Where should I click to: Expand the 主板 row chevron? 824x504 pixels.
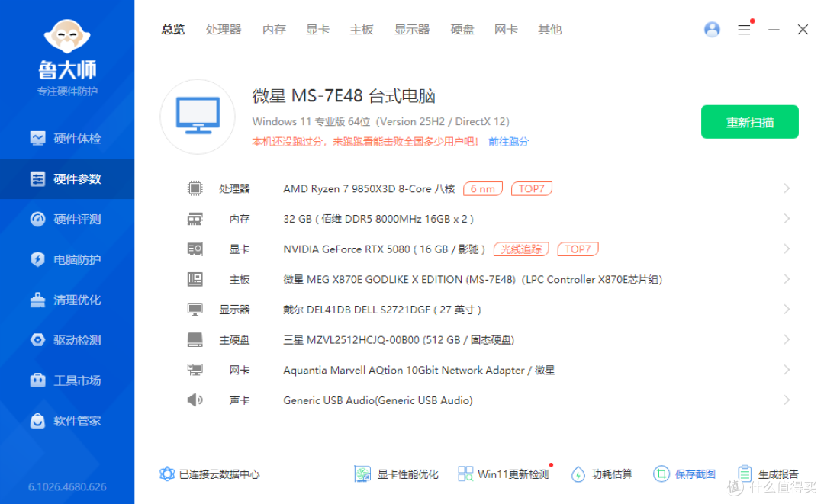coord(787,279)
